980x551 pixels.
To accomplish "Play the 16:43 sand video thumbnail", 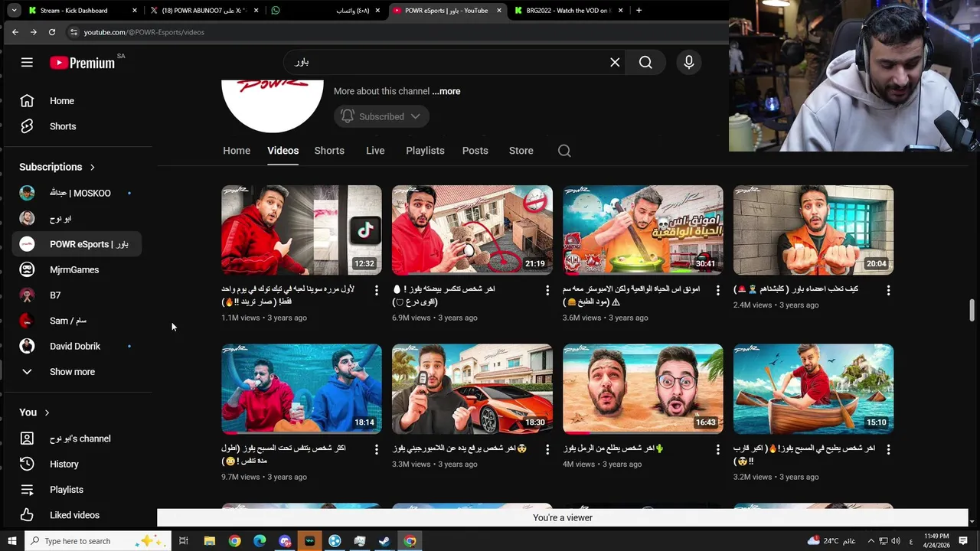I will 643,389.
